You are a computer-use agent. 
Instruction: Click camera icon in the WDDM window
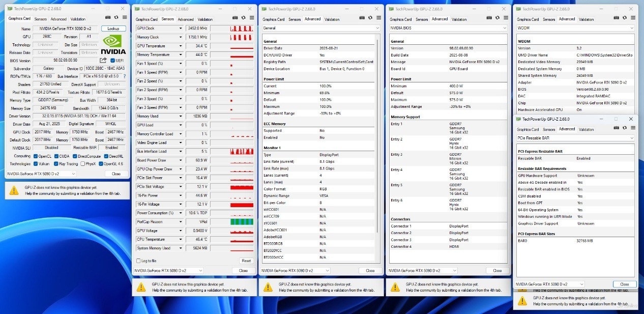click(x=617, y=18)
